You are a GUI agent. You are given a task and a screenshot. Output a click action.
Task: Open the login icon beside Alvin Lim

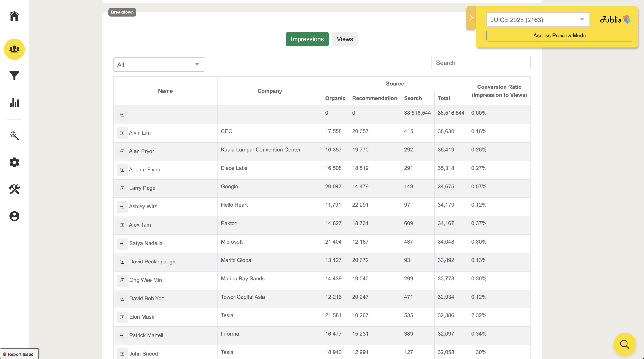[122, 133]
